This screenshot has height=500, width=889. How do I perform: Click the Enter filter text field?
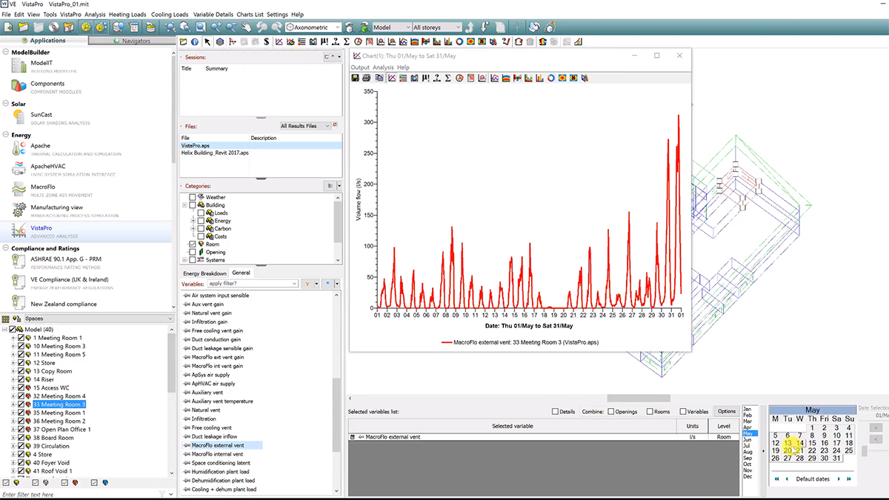pos(79,494)
